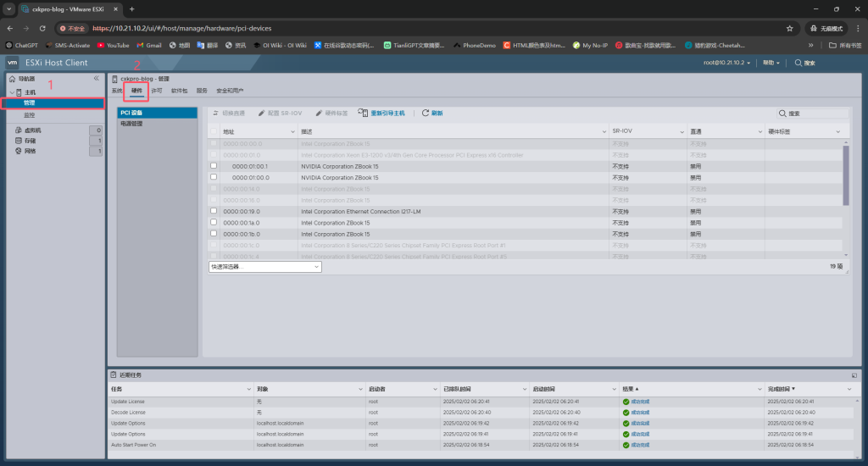Image resolution: width=868 pixels, height=466 pixels.
Task: Open the 网络 networking icon
Action: pos(19,151)
